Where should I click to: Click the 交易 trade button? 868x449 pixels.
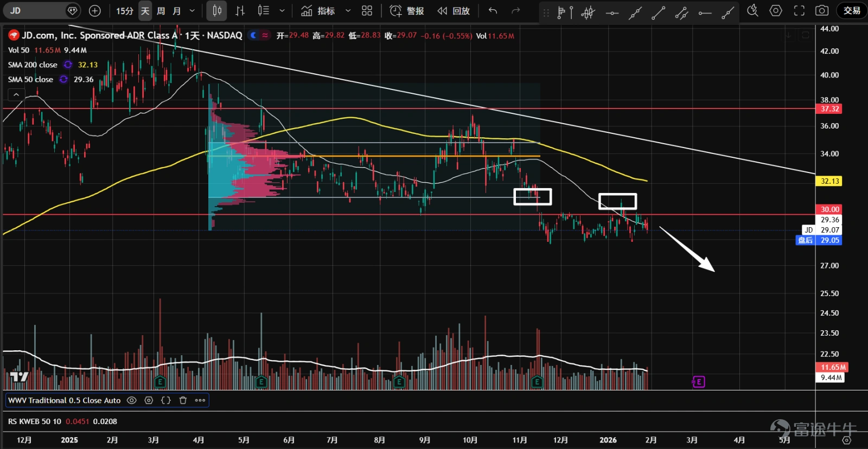coord(852,11)
